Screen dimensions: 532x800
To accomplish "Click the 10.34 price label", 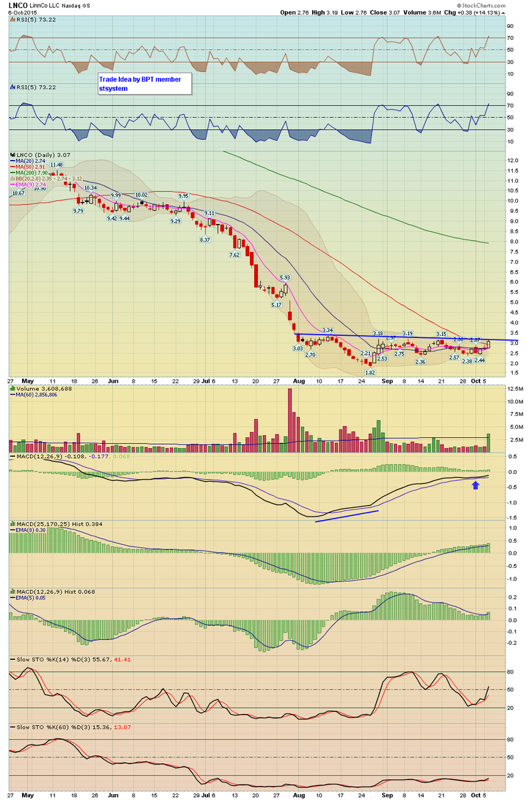I will [x=91, y=188].
